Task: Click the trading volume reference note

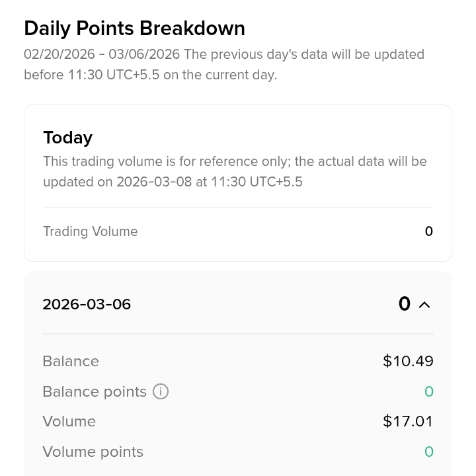Action: (235, 171)
